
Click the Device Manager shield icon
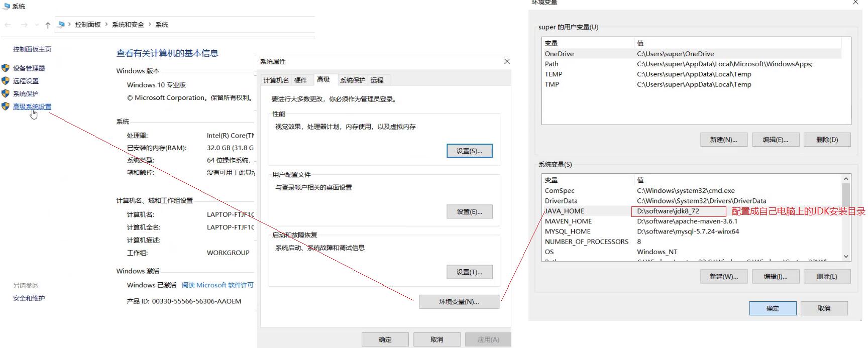click(6, 68)
